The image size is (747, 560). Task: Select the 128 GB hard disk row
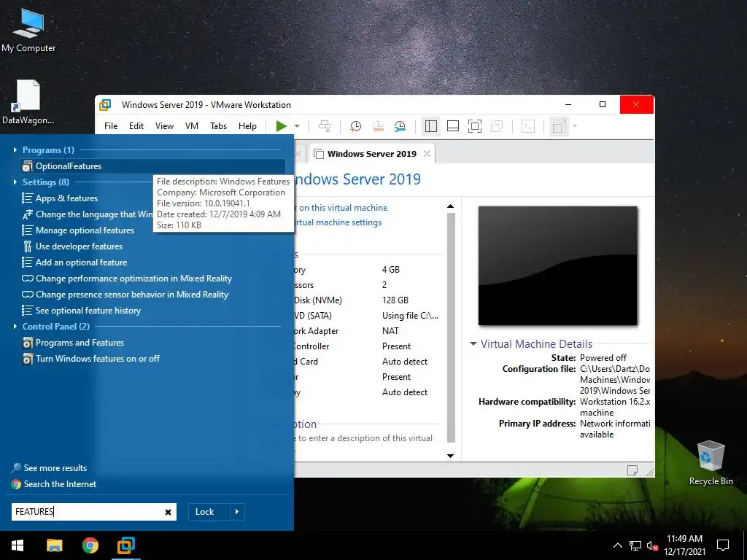pyautogui.click(x=368, y=300)
